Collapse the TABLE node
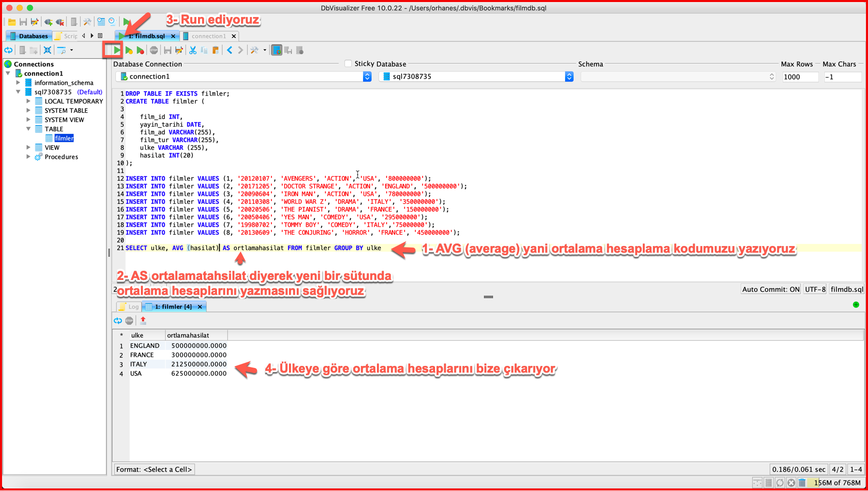Image resolution: width=868 pixels, height=491 pixels. (29, 129)
